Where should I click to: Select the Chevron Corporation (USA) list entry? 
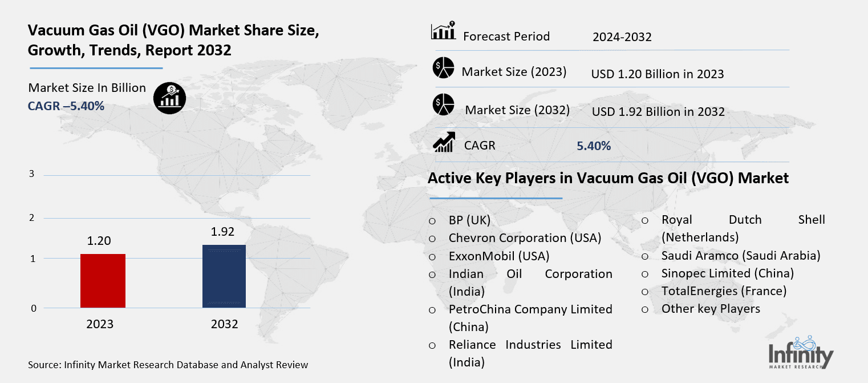pyautogui.click(x=524, y=238)
